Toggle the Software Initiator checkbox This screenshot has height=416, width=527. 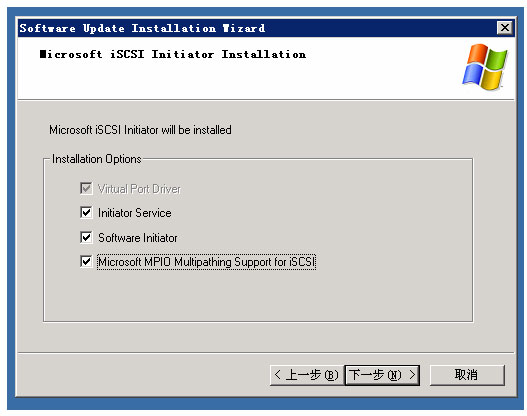[86, 237]
